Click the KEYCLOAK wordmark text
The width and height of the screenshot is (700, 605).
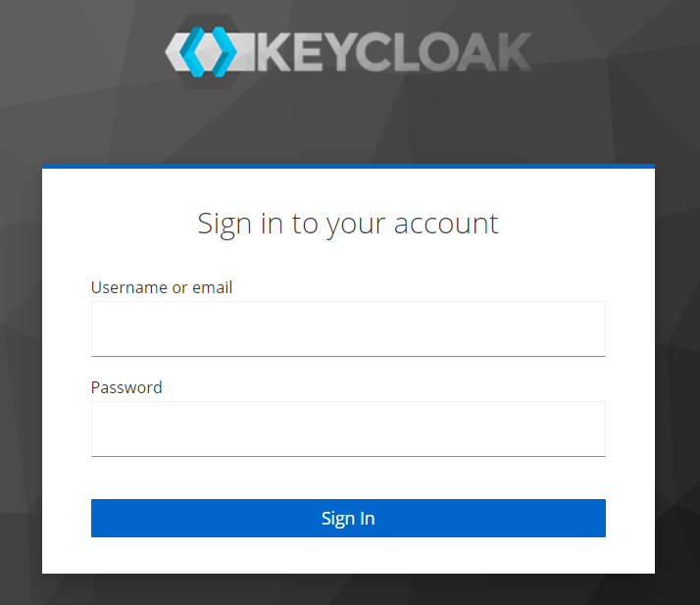pyautogui.click(x=395, y=52)
